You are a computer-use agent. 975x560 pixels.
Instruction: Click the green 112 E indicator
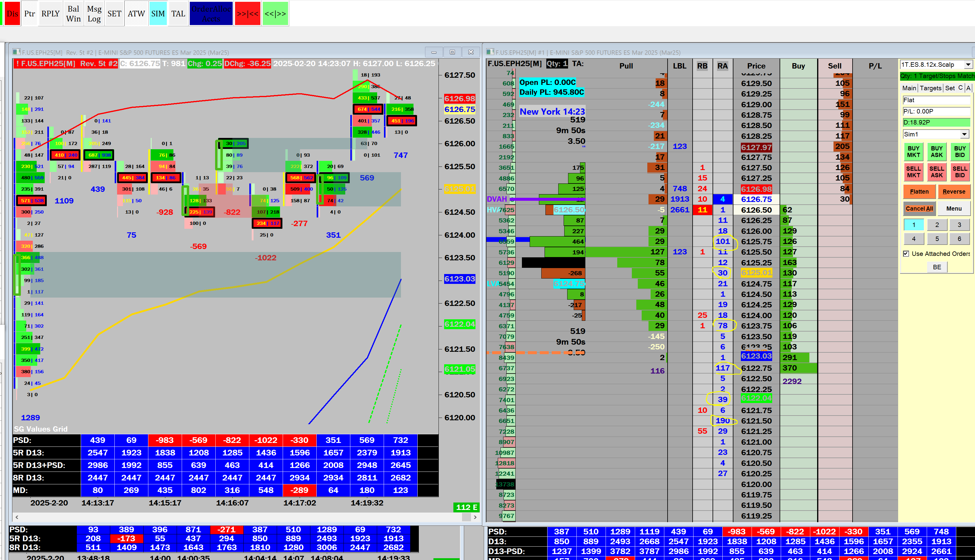466,507
